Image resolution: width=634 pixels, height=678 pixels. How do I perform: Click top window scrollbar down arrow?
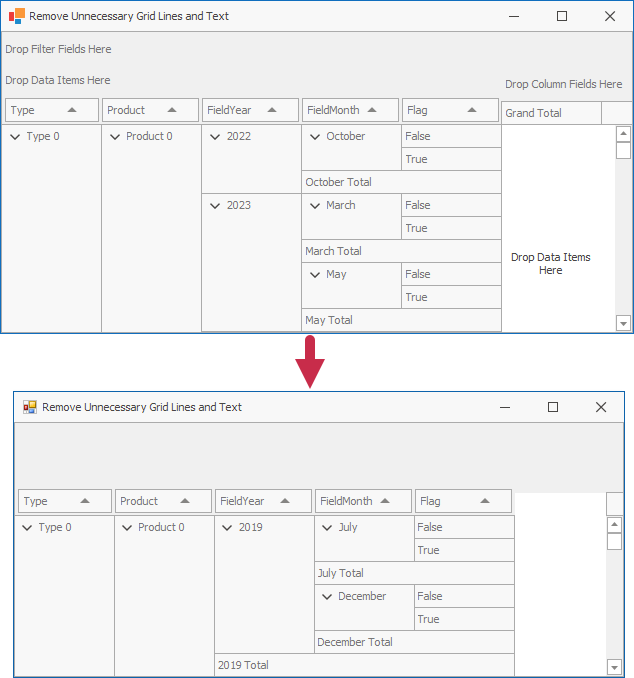623,323
